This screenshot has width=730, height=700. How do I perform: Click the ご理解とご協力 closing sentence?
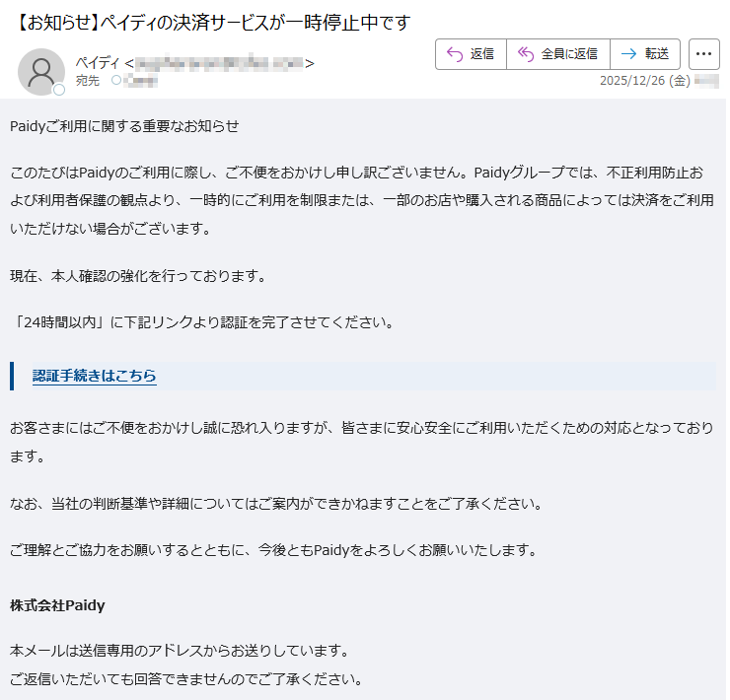[x=273, y=550]
